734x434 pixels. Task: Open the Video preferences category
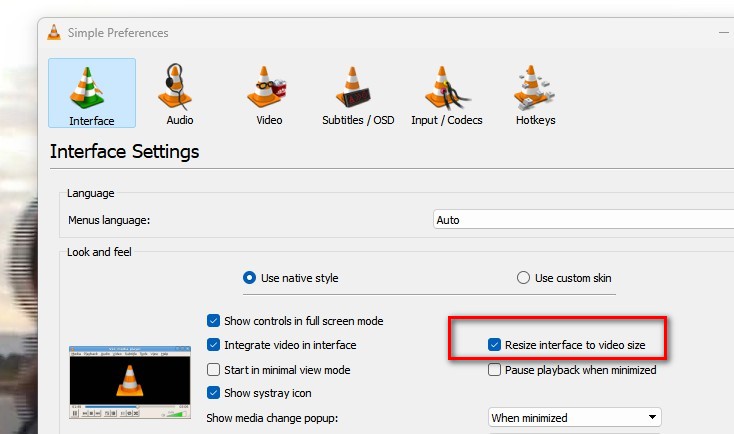pos(269,94)
